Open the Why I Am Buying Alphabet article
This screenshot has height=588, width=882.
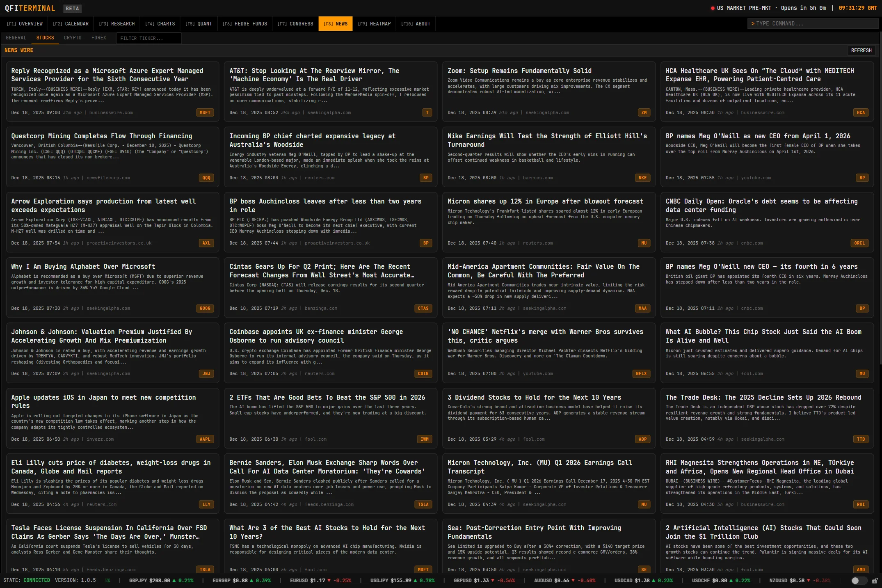click(83, 266)
